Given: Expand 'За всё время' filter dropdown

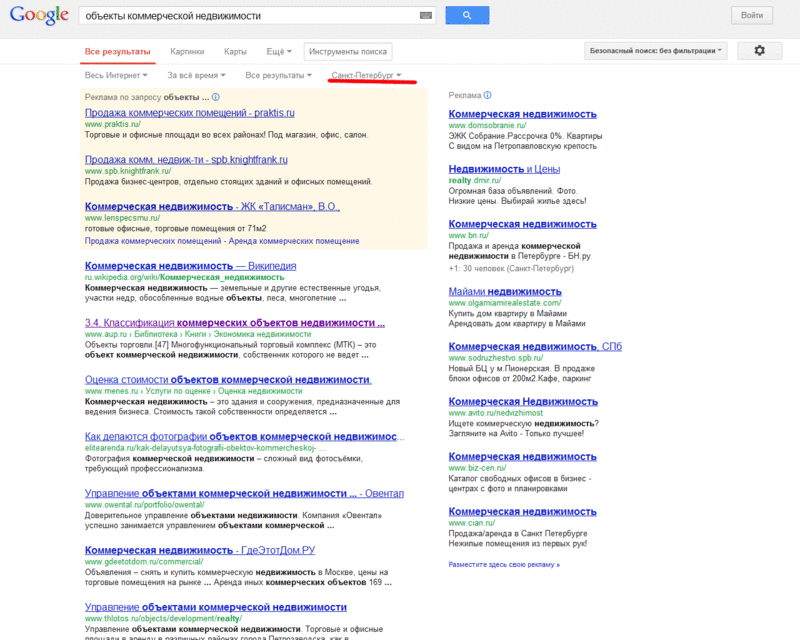Looking at the screenshot, I should 196,75.
